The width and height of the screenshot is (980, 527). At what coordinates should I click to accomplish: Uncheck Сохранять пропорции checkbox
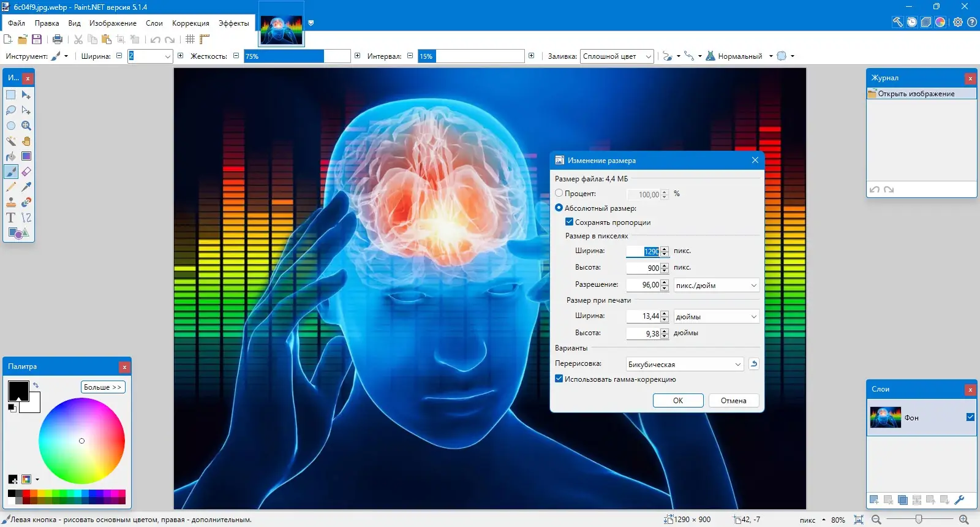pyautogui.click(x=570, y=222)
